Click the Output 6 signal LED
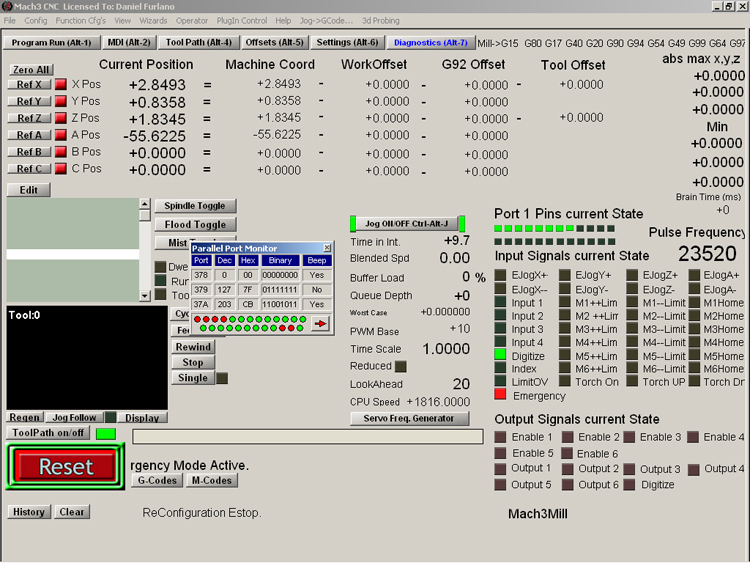This screenshot has width=750, height=563. tap(568, 485)
